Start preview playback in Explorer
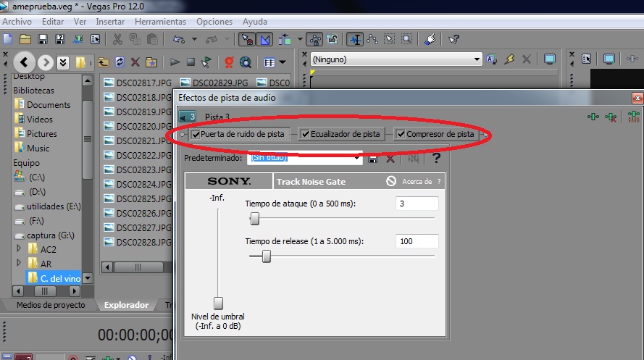Screen dimensions: 644x360 (x=175, y=62)
